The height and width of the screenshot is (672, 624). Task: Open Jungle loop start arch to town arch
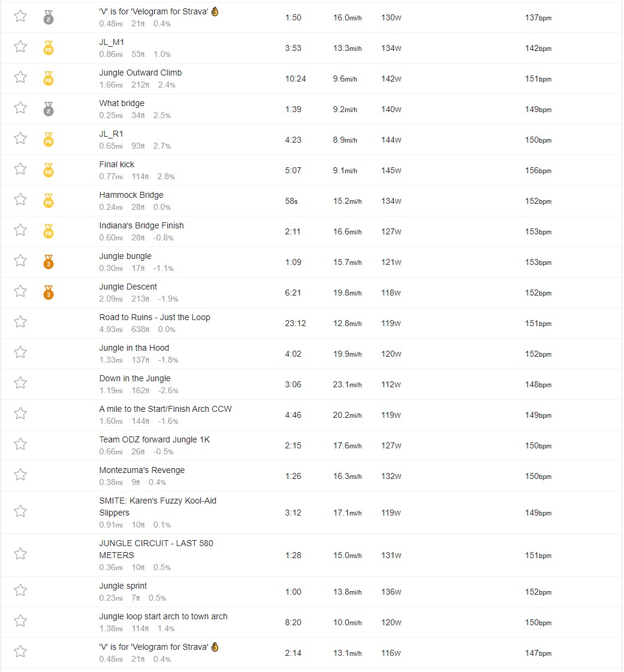tap(163, 616)
